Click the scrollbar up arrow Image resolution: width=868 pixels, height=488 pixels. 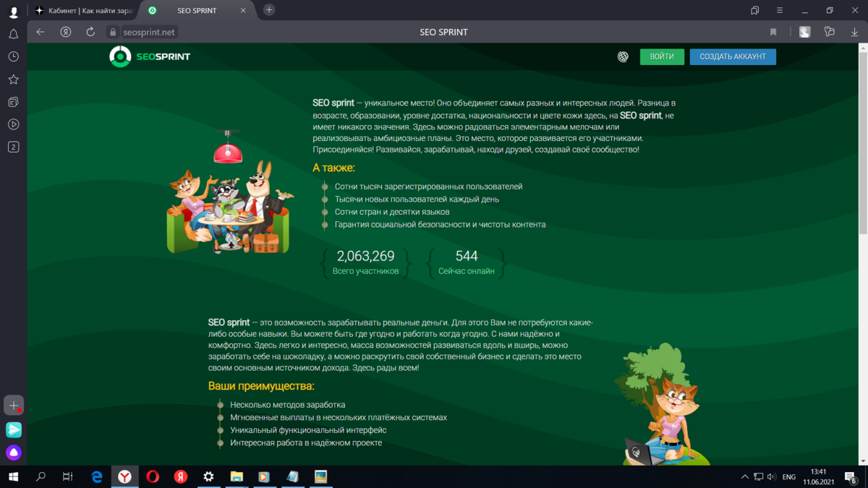tap(863, 47)
